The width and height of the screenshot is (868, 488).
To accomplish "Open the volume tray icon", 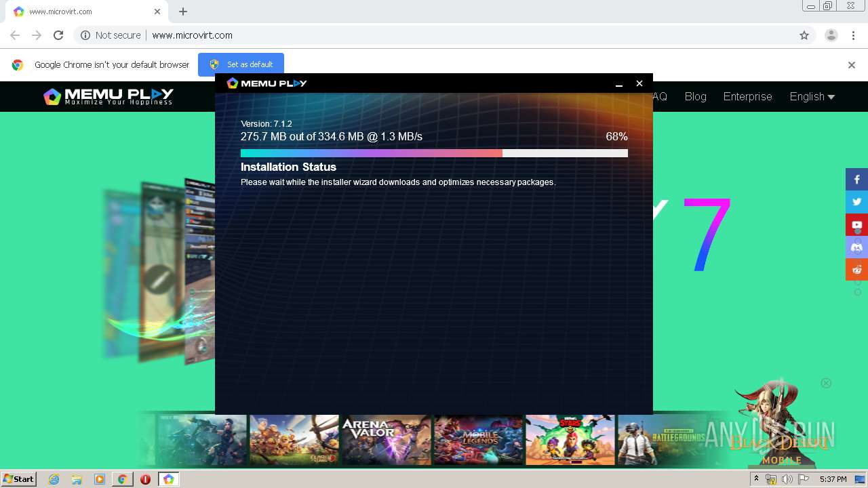I will tap(787, 479).
